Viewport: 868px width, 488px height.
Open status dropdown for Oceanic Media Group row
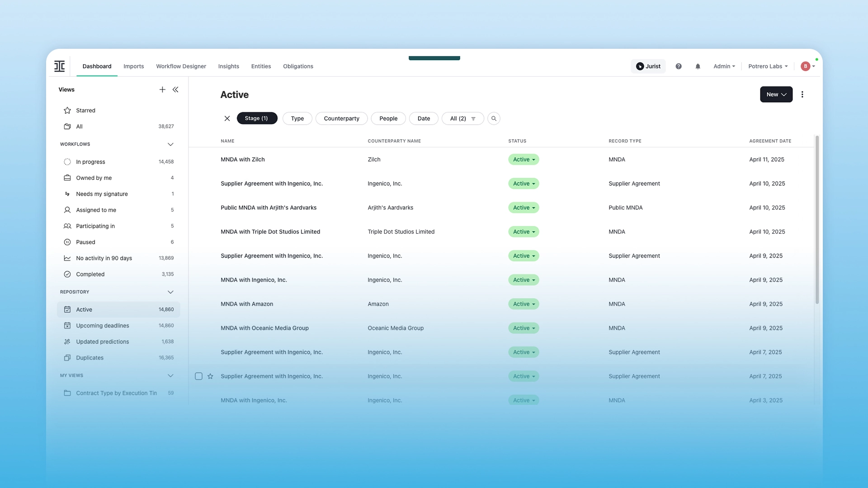click(524, 328)
